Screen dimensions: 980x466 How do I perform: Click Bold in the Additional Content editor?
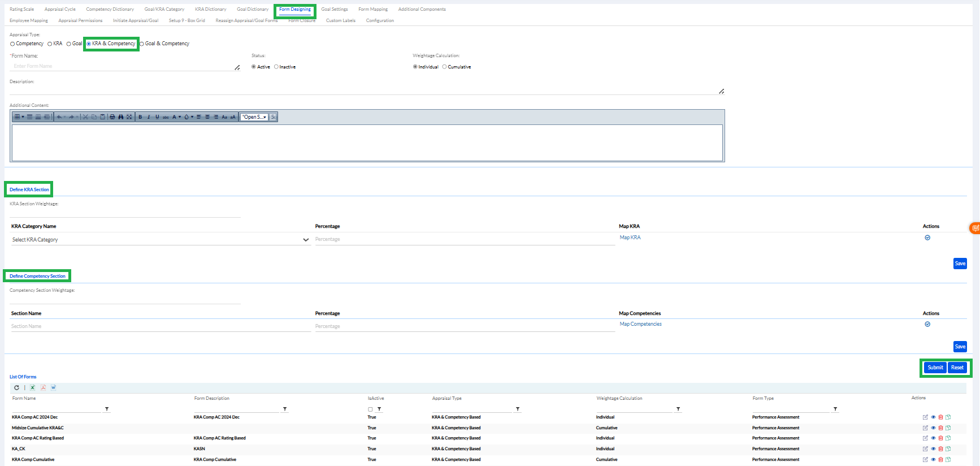[140, 117]
